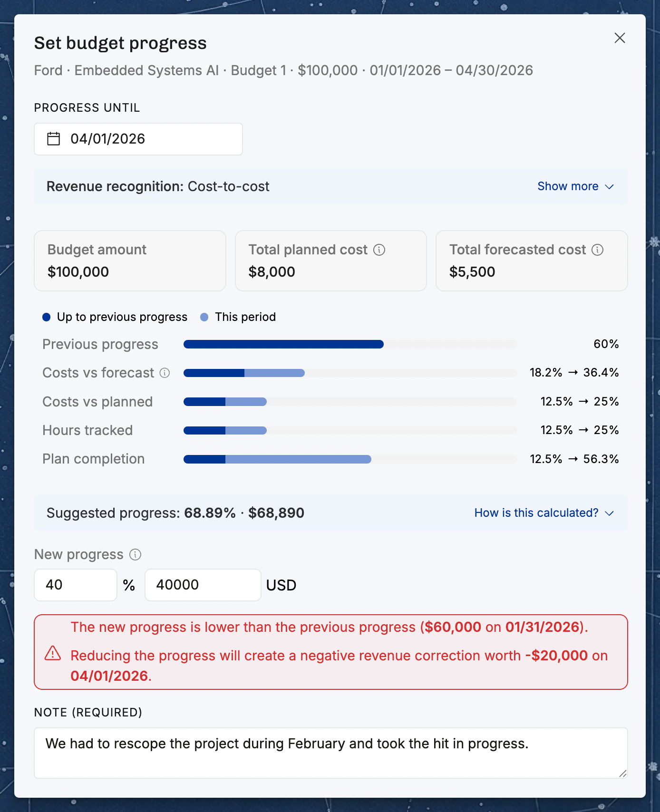Expand Show more for revenue recognition
Viewport: 660px width, 812px height.
click(x=575, y=186)
